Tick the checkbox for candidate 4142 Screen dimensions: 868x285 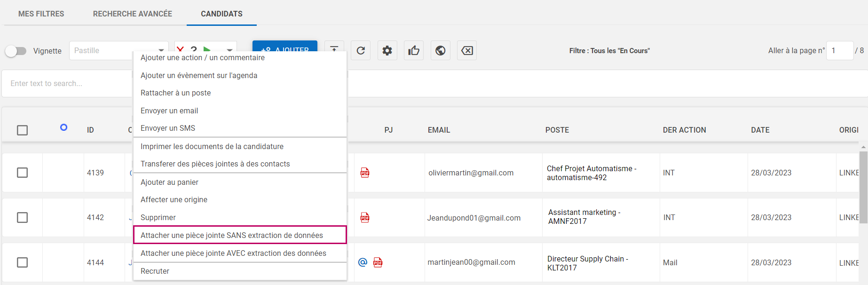tap(22, 217)
